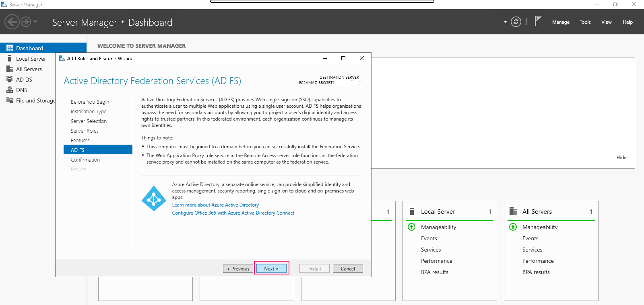Open Local Server tile header
The image size is (644, 305).
tap(450, 211)
